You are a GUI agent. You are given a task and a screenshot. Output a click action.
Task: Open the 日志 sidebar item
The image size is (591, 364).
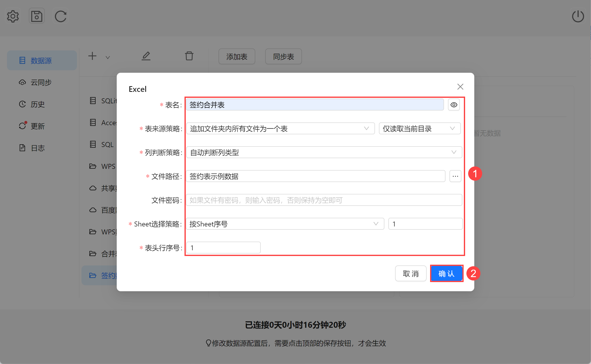(37, 148)
